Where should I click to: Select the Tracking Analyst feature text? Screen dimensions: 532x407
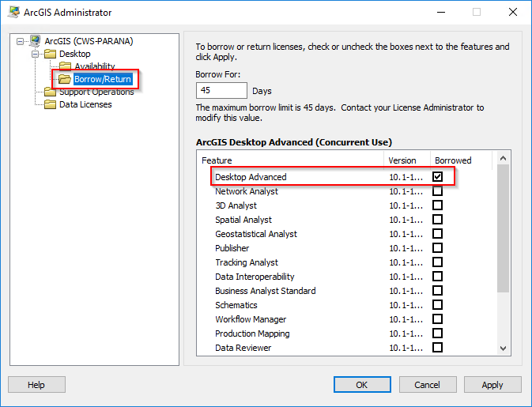point(247,262)
